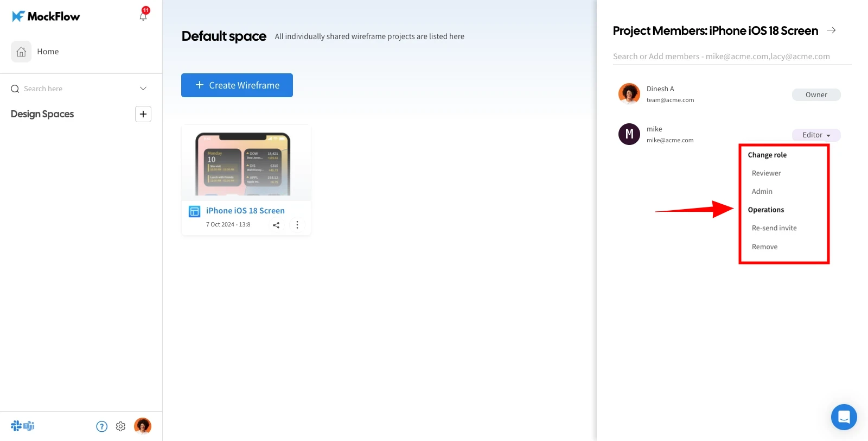Click the Default space heading
868x441 pixels.
point(224,36)
